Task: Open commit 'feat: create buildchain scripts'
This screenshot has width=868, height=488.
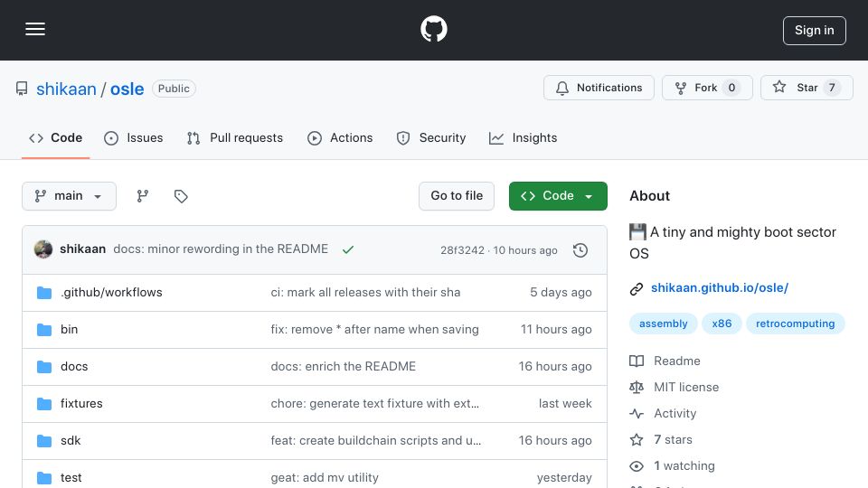Action: [x=376, y=440]
